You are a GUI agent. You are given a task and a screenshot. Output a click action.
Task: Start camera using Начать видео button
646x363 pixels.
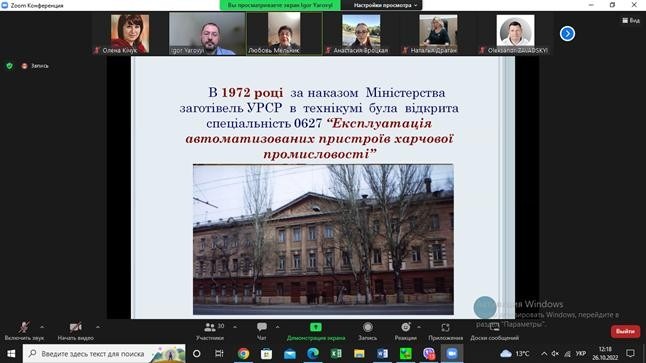tap(75, 328)
